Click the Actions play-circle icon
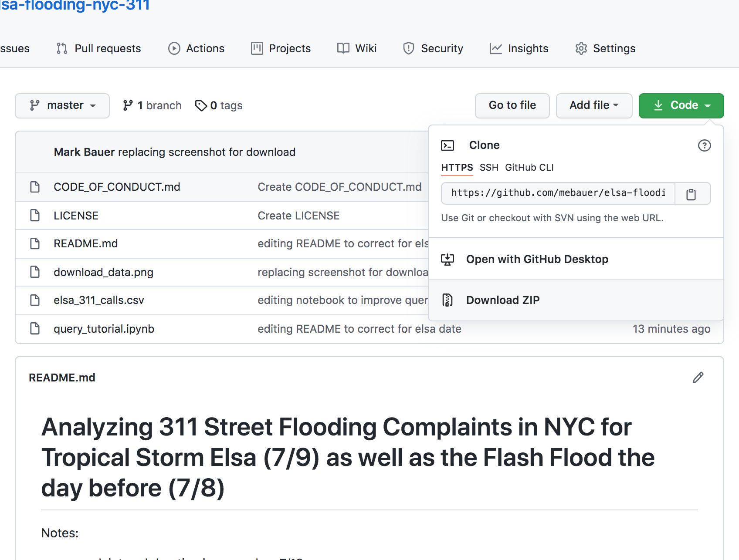Image resolution: width=739 pixels, height=560 pixels. pyautogui.click(x=174, y=48)
